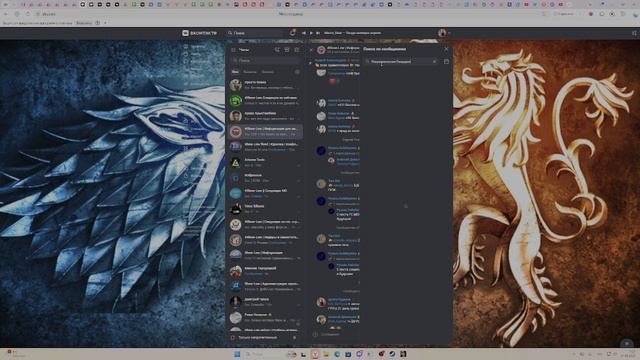Open File Explorer from the taskbar
Image resolution: width=640 pixels, height=360 pixels.
tap(326, 354)
